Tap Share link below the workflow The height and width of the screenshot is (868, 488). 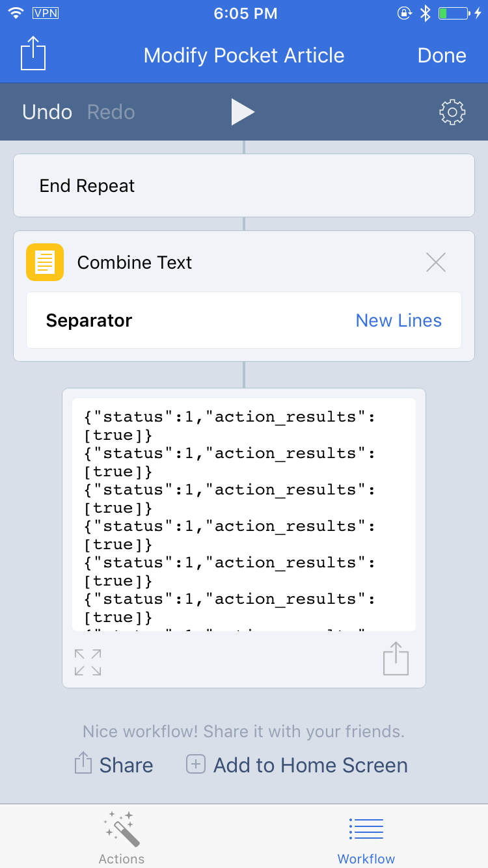[x=115, y=765]
